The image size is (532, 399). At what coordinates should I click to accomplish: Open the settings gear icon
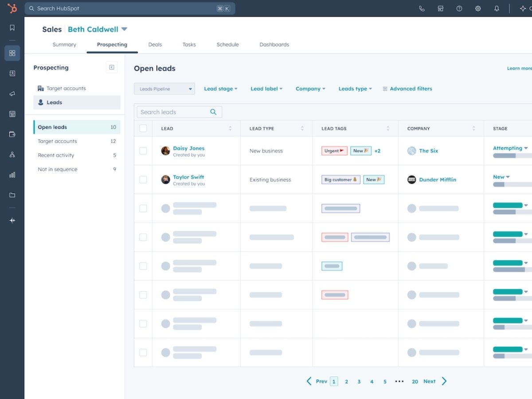click(x=478, y=8)
